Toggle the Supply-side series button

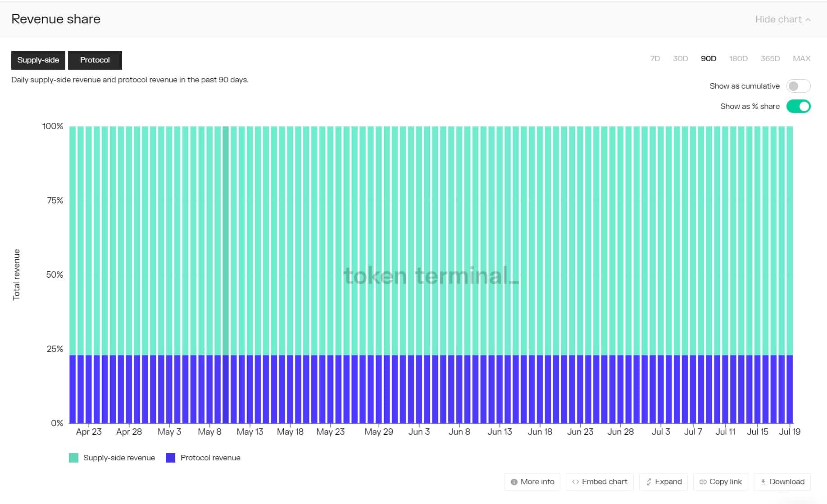click(38, 60)
